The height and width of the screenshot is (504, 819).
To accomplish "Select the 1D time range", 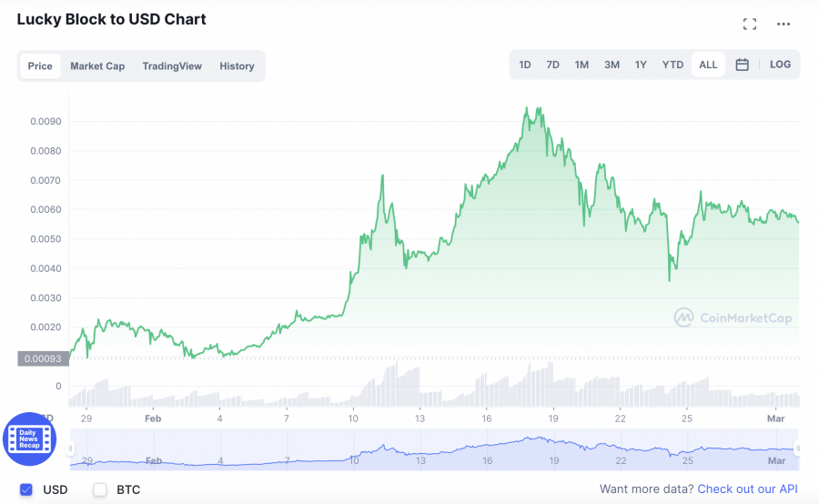I will click(525, 65).
